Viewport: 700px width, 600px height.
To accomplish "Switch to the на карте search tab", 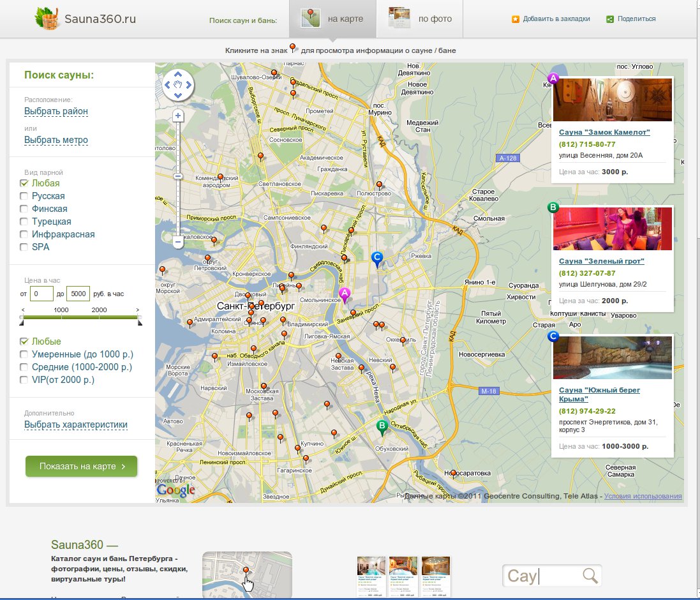I will click(332, 19).
